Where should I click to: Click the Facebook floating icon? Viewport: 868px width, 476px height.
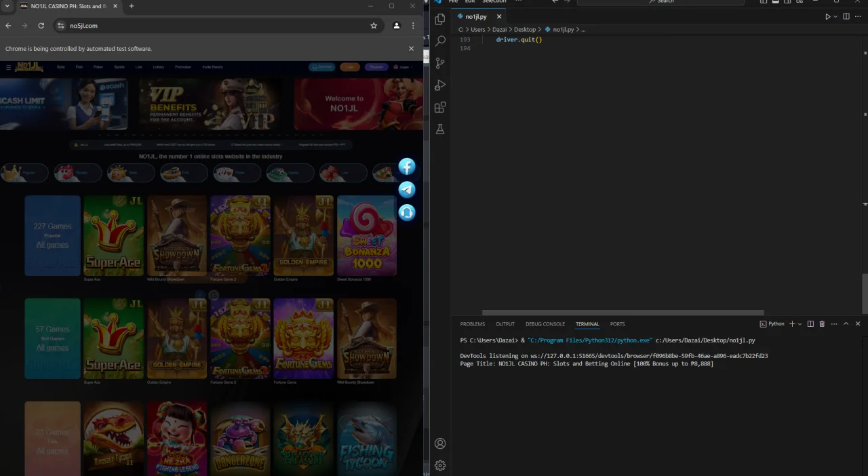407,167
